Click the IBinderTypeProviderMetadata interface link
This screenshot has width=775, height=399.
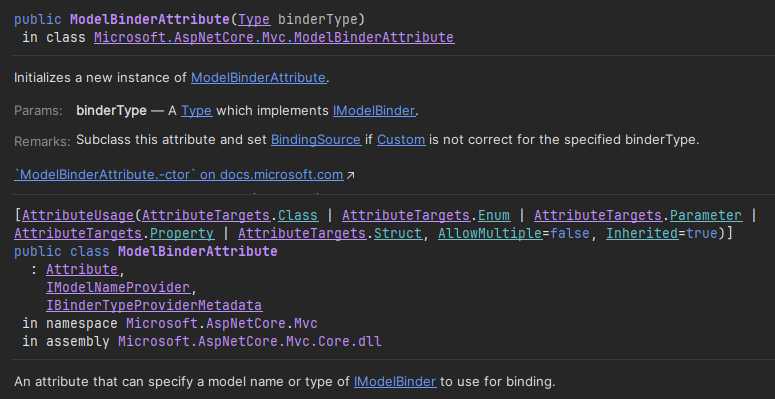(154, 306)
